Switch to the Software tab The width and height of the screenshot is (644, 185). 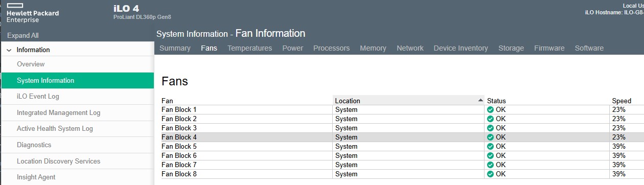click(x=589, y=48)
